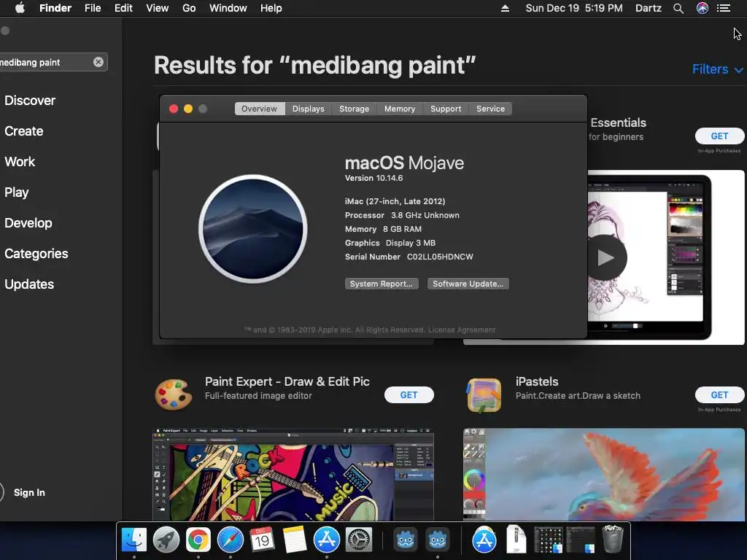Open Updates in App Store sidebar

coord(29,284)
